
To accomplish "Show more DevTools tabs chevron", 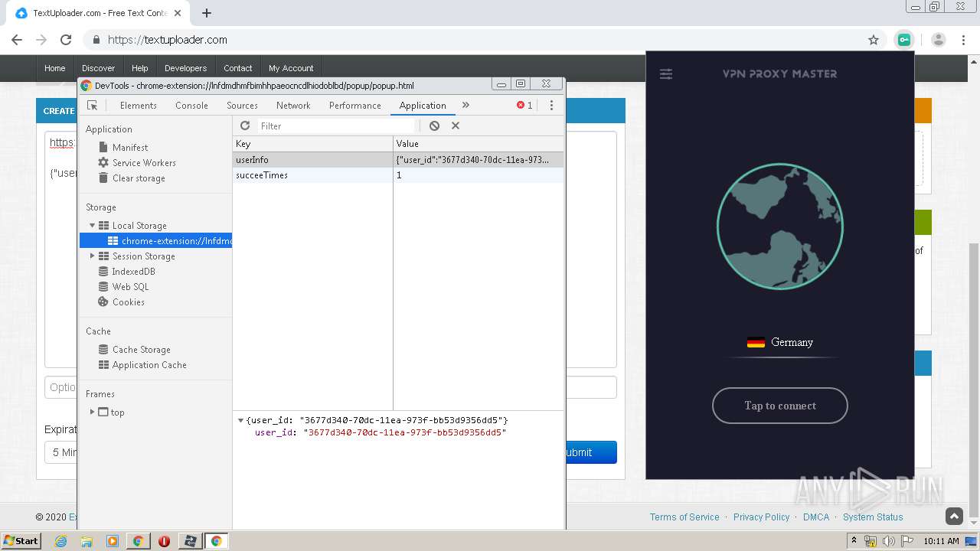I will pyautogui.click(x=465, y=106).
